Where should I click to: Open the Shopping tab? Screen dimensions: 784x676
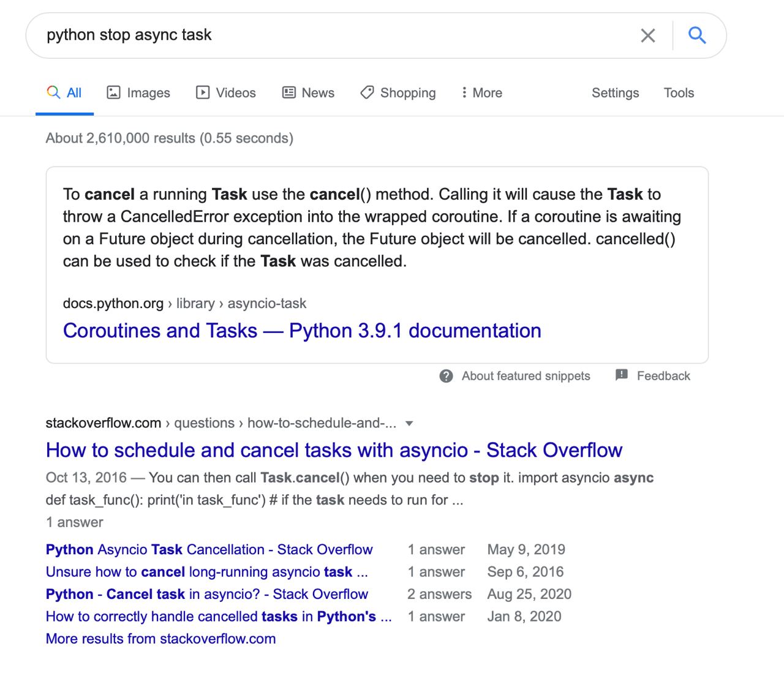(x=398, y=93)
